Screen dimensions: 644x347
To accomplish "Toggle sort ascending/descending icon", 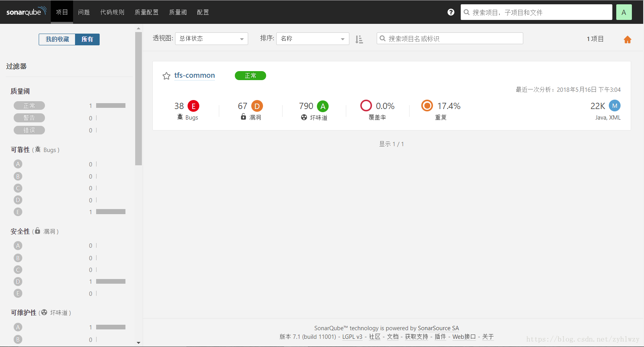I will (x=359, y=39).
